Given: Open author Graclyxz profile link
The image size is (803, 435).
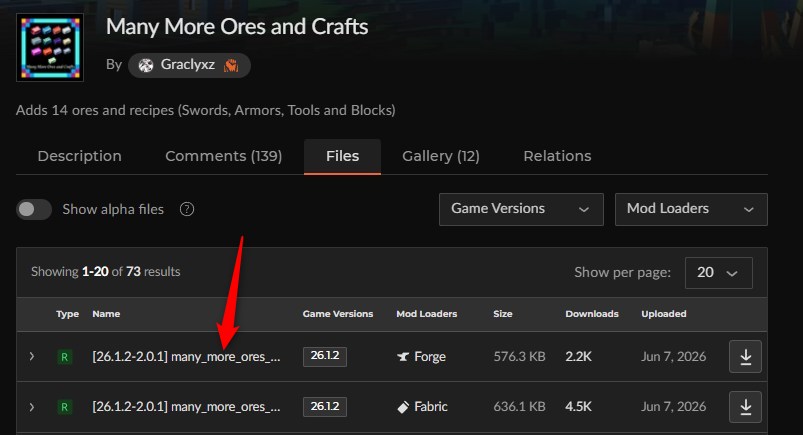Looking at the screenshot, I should [x=187, y=65].
